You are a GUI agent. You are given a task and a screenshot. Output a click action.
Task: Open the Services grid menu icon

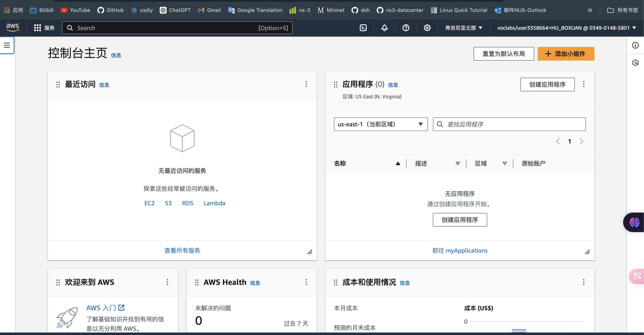38,28
